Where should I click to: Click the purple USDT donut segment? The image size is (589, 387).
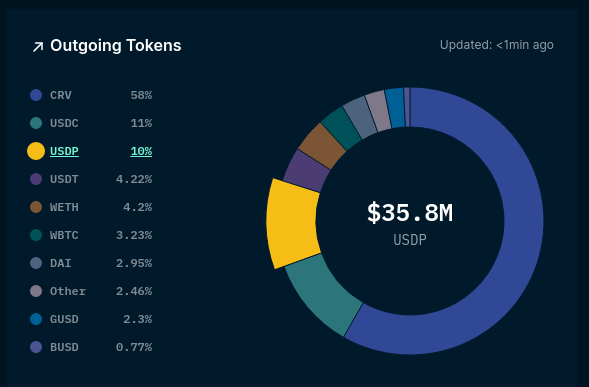[307, 171]
